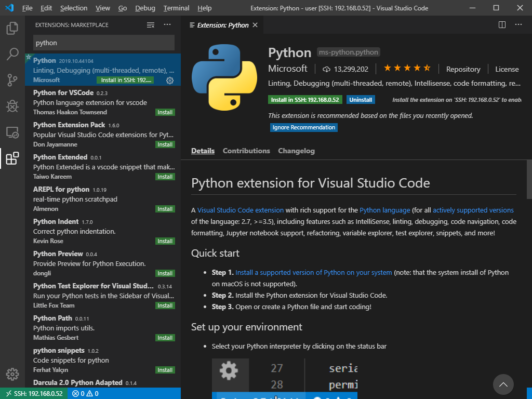Open the Manage gear in activity bar
The width and height of the screenshot is (532, 399).
(x=12, y=374)
